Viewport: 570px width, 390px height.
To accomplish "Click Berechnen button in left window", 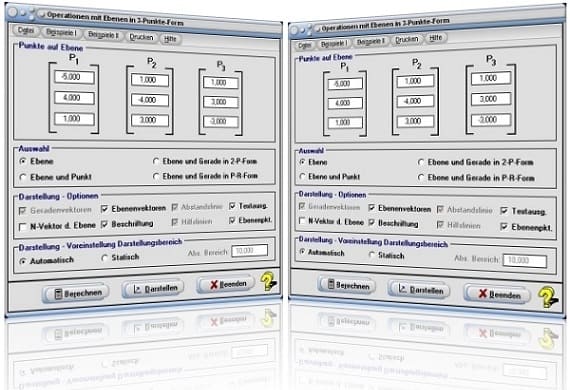I will 76,293.
